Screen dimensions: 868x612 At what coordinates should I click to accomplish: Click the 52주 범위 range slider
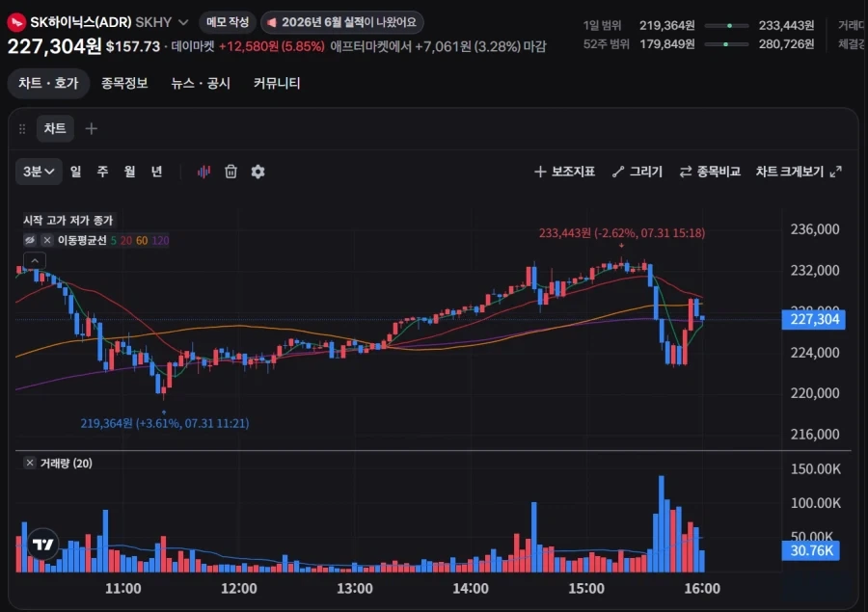pos(726,43)
